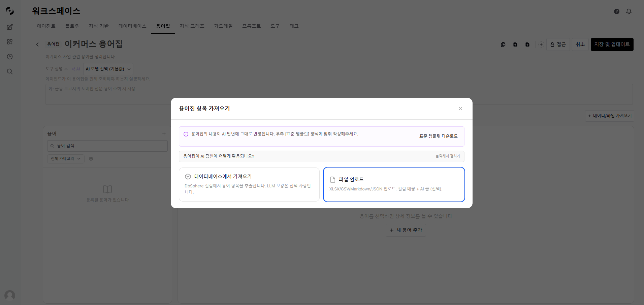Click the duplicate glossary copy icon
The image size is (644, 305).
point(503,44)
